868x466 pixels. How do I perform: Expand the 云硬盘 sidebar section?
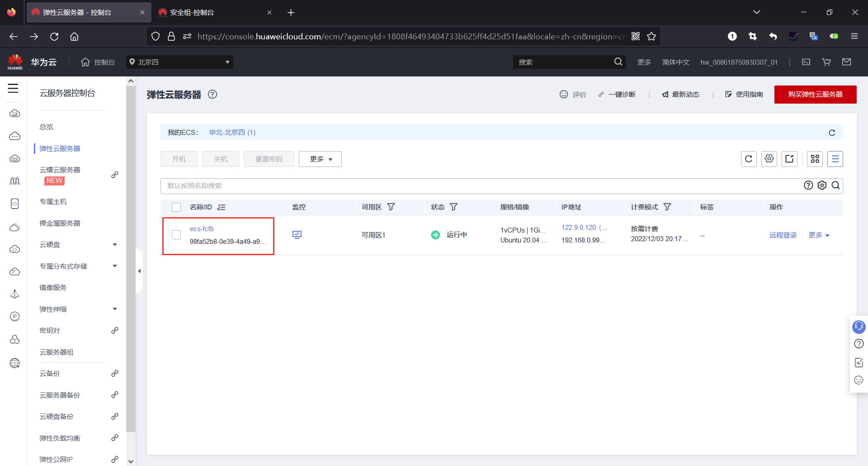click(115, 245)
